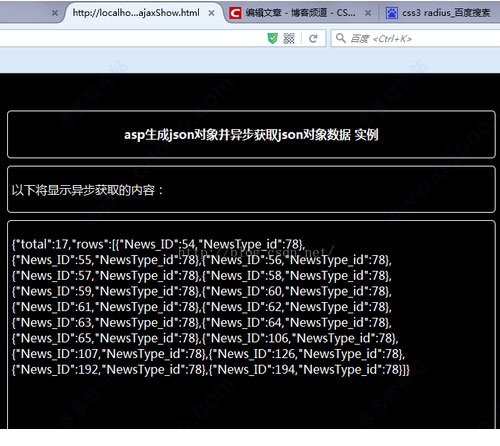Click the CSDN tab's red favicon
Screen dimensions: 500x446
click(x=235, y=13)
